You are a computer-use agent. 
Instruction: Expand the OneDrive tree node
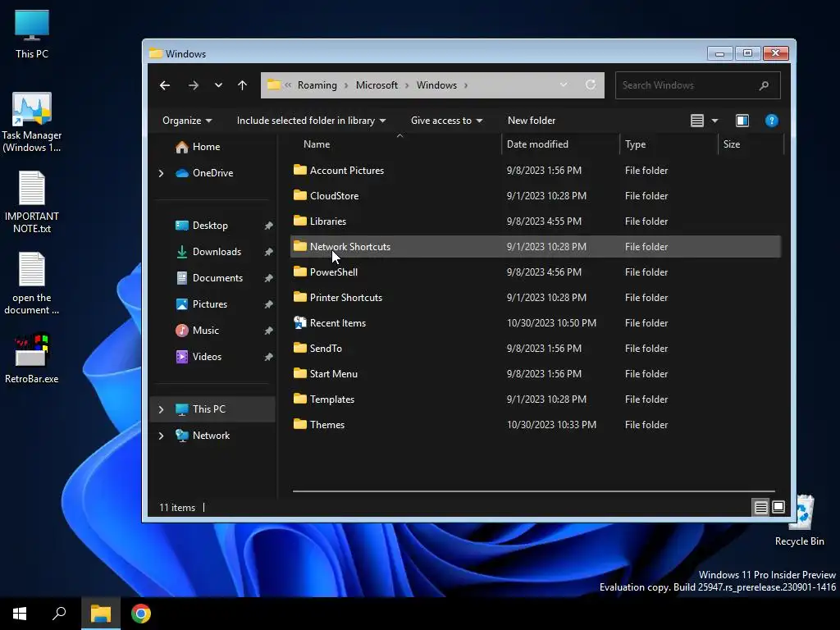click(x=162, y=173)
